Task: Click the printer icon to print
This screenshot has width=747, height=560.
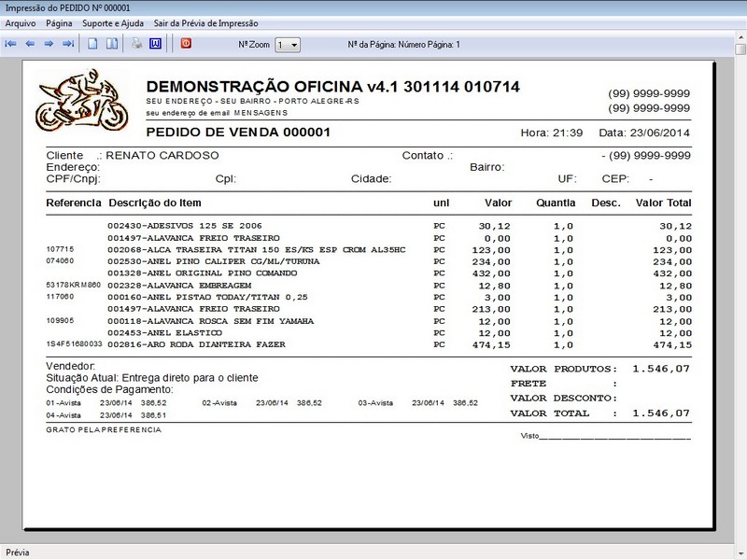Action: click(x=136, y=44)
